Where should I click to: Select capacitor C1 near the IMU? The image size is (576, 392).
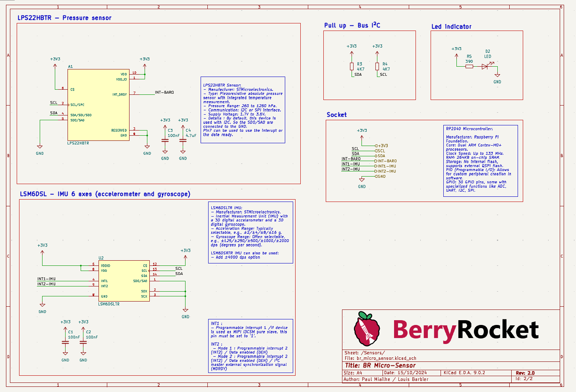tap(65, 342)
